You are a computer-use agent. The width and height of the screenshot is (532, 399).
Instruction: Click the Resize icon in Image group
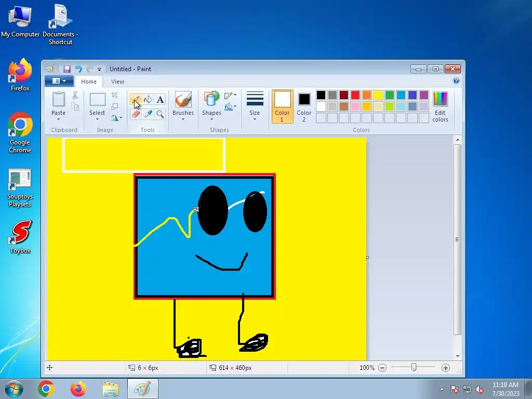(115, 107)
